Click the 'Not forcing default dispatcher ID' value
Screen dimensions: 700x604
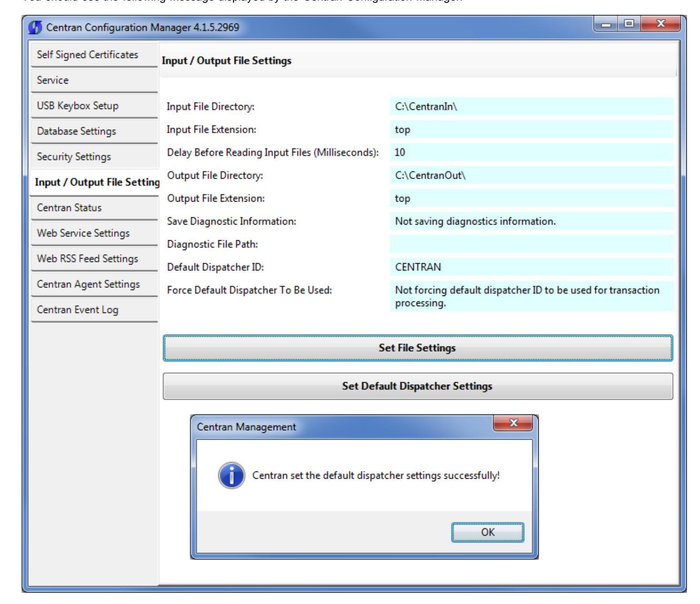point(532,296)
